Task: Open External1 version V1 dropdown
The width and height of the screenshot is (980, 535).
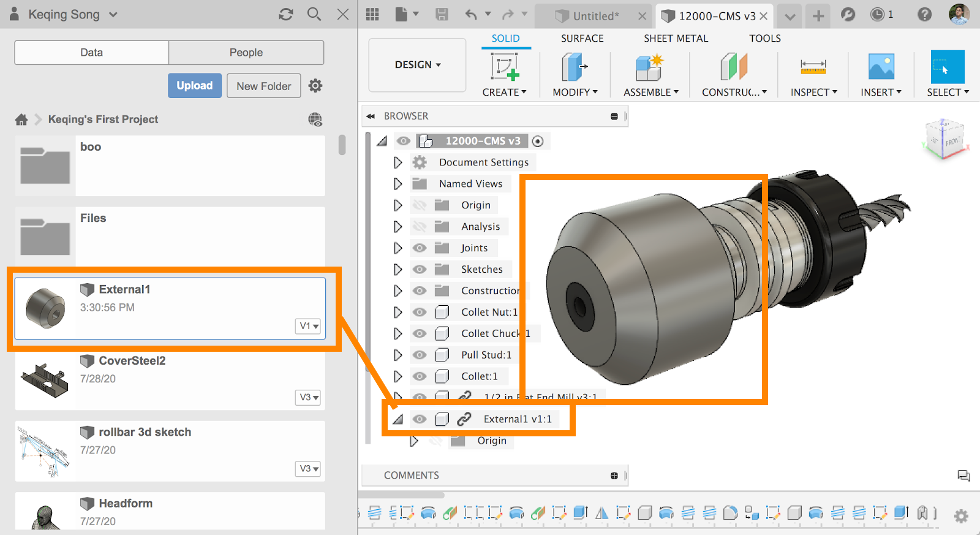Action: 309,326
